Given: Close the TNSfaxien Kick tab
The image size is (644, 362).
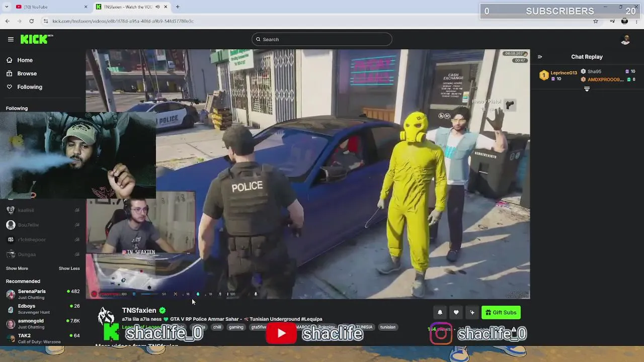Looking at the screenshot, I should pos(166,7).
